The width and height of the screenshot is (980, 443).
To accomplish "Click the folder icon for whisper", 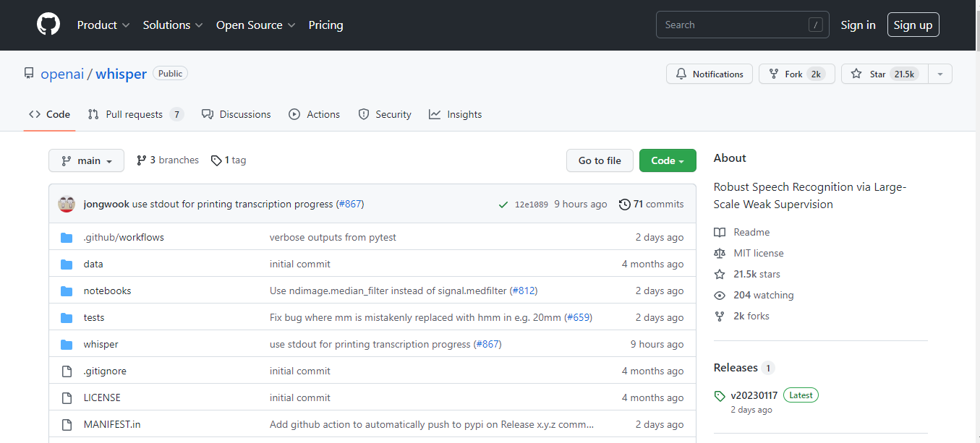I will tap(67, 344).
